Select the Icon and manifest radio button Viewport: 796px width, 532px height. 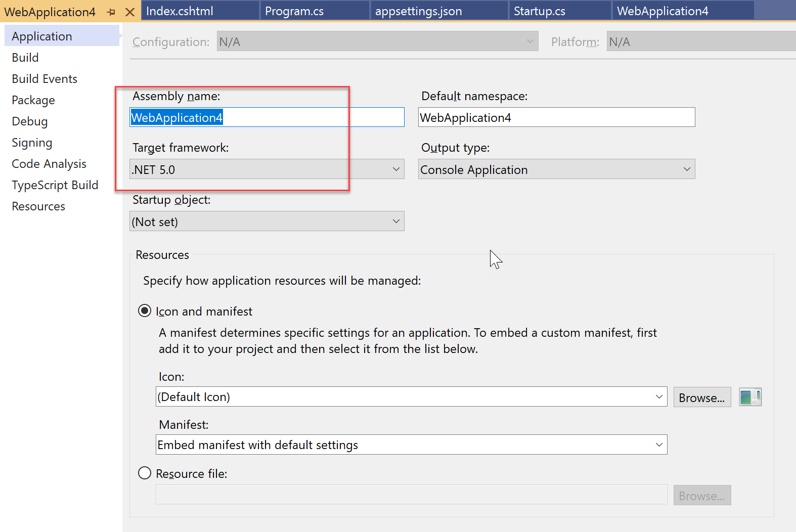click(x=145, y=311)
